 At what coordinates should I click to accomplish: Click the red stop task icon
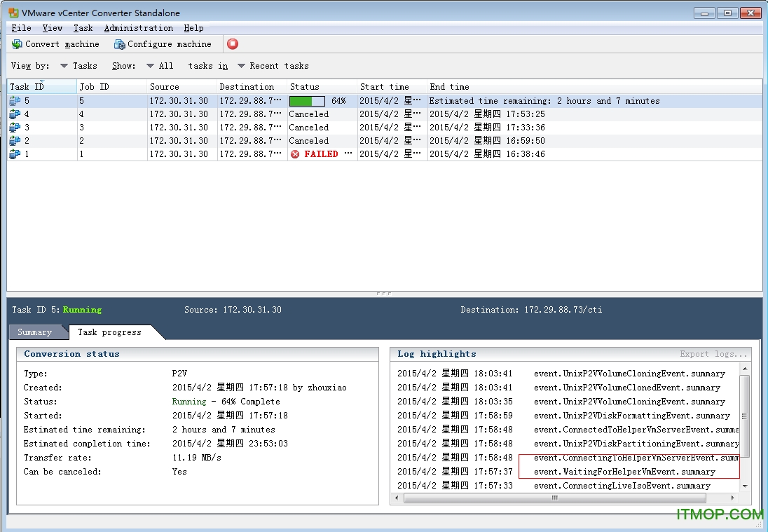233,44
